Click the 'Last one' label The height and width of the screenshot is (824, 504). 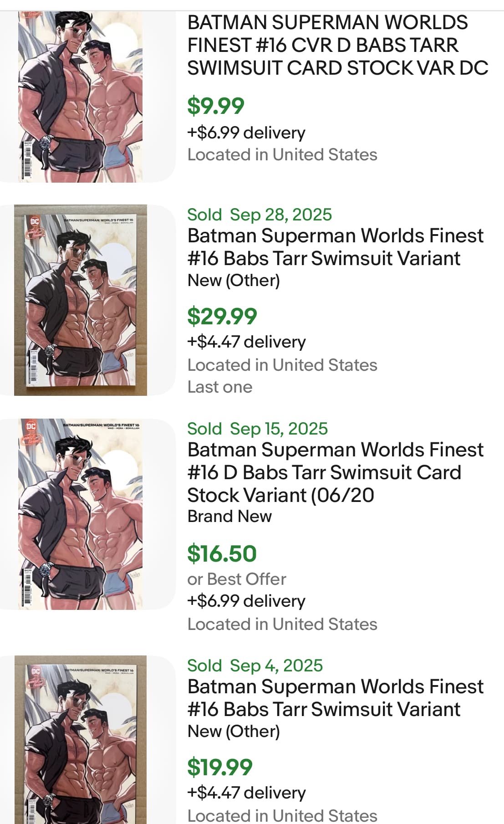(220, 387)
